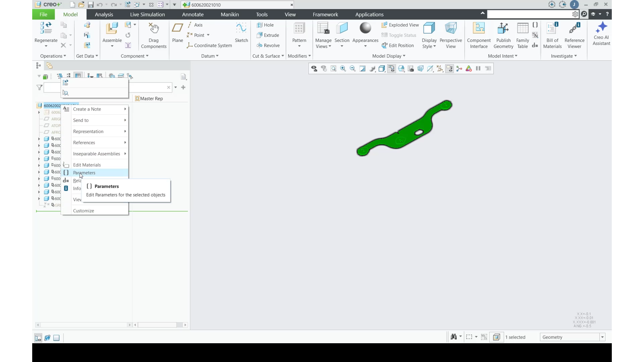Open the Manage Views dropdown
The width and height of the screenshot is (644, 362).
coord(323,44)
